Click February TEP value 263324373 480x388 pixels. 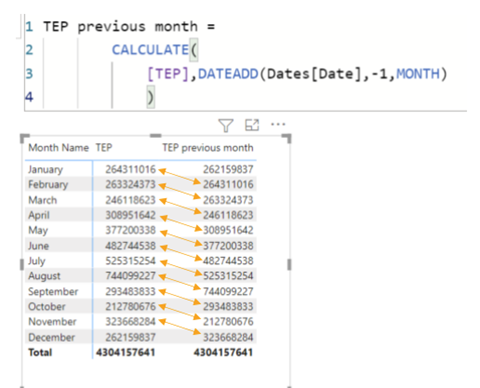(130, 184)
